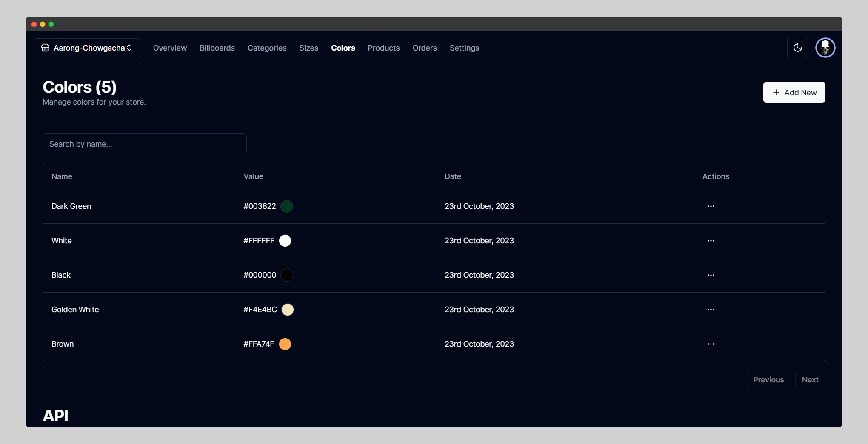
Task: Click the #003822 hex value
Action: (x=260, y=206)
